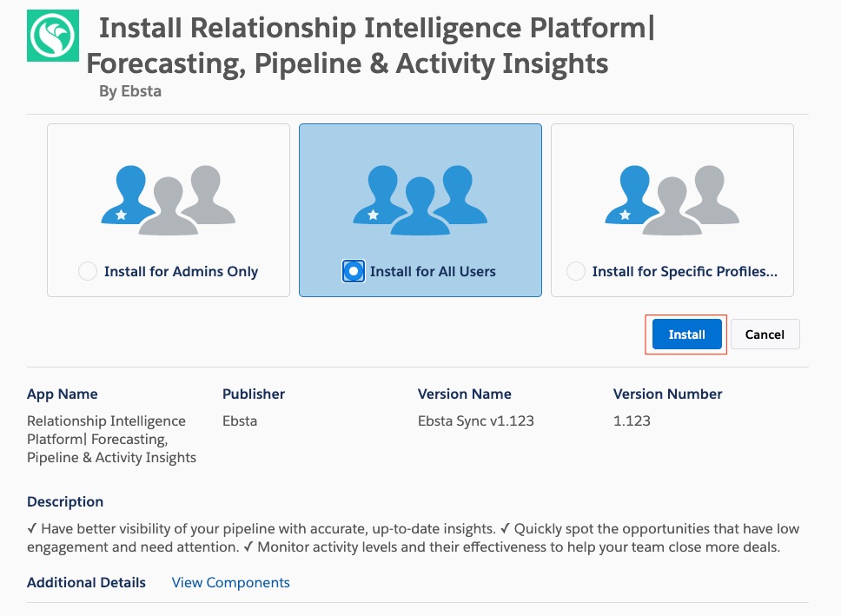841x616 pixels.
Task: Click the all-blue people icon for All Users
Action: (x=420, y=199)
